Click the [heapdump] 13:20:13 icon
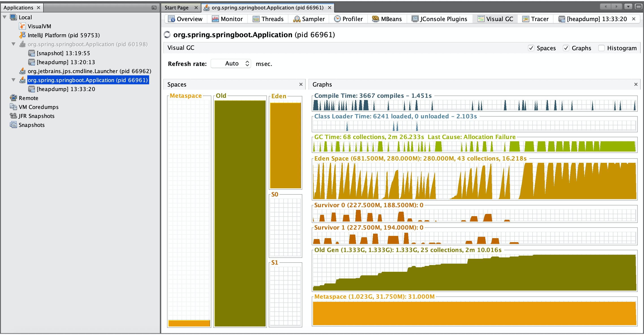 32,62
